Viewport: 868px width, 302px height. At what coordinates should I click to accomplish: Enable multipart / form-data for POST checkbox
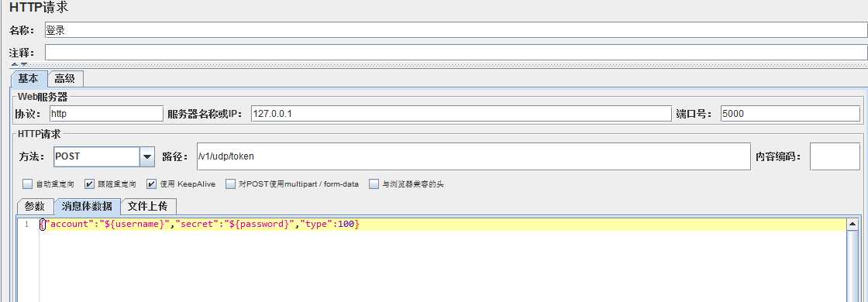click(x=230, y=184)
